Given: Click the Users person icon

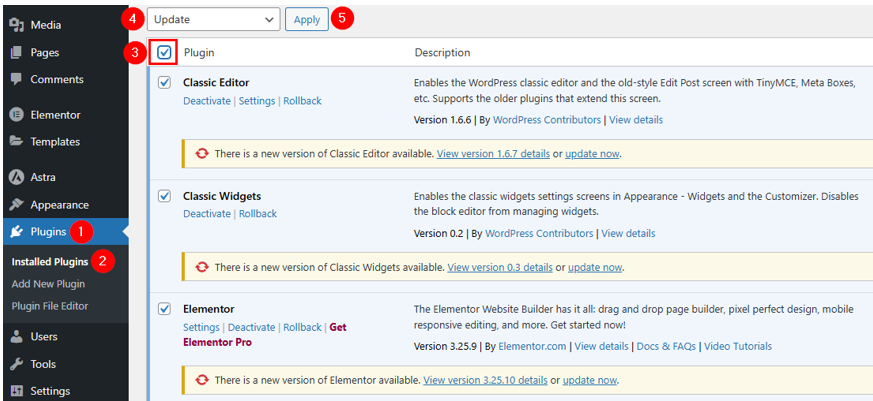Looking at the screenshot, I should 17,336.
